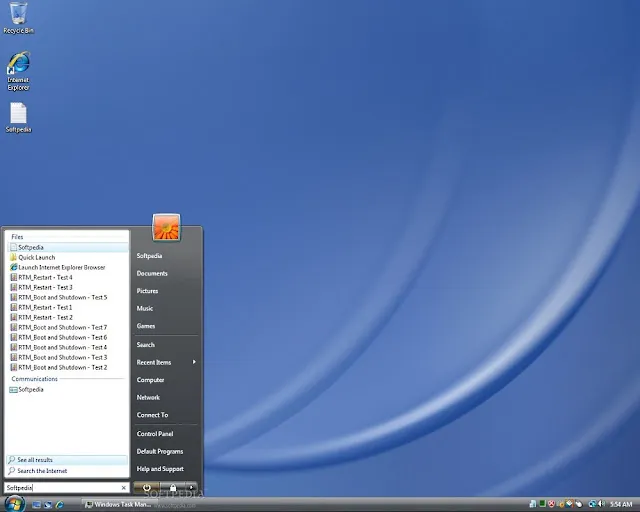Viewport: 640px width, 512px height.
Task: Click first system tray icon left of CPU meter
Action: coord(533,504)
